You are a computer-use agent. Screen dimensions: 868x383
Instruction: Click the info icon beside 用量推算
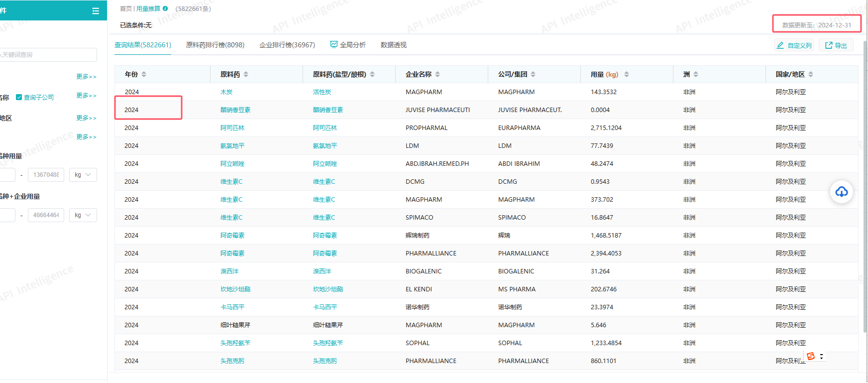[165, 8]
